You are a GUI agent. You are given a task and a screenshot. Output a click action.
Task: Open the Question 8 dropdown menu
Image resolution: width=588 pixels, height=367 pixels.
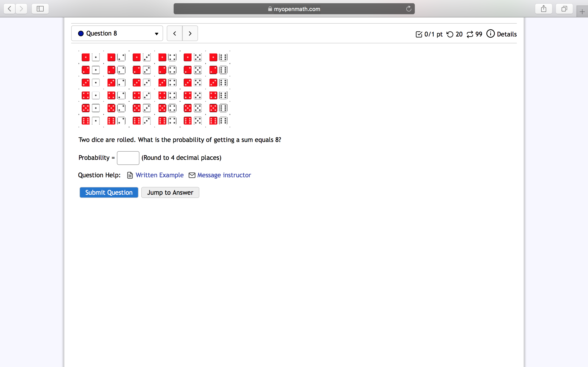pos(156,34)
